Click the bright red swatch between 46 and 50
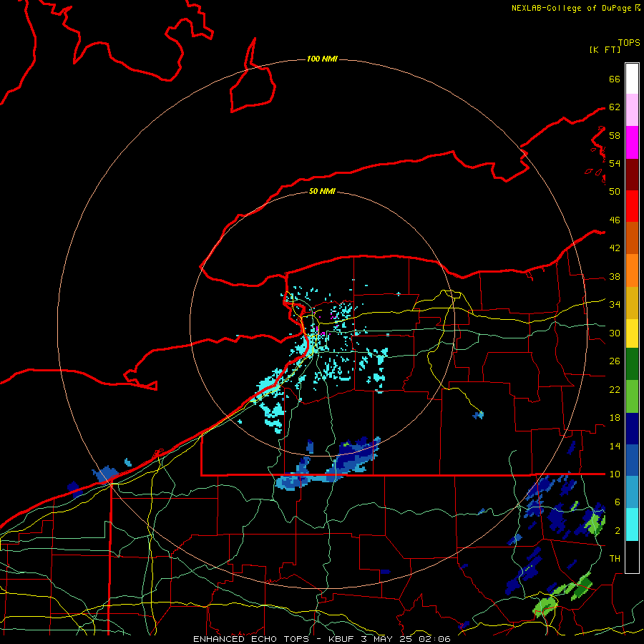644x644 pixels. [x=632, y=206]
